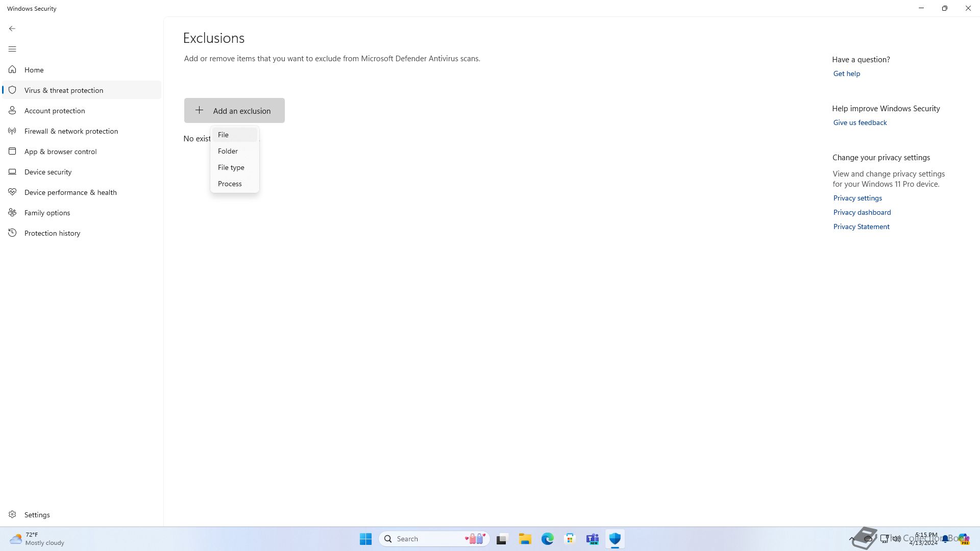Open the Privacy settings link

click(x=857, y=198)
